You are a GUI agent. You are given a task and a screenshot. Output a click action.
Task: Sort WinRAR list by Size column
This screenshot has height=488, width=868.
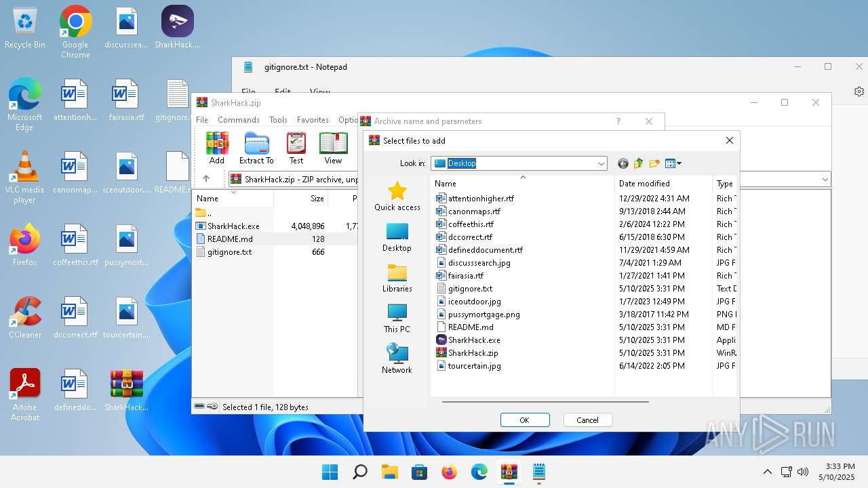point(301,199)
